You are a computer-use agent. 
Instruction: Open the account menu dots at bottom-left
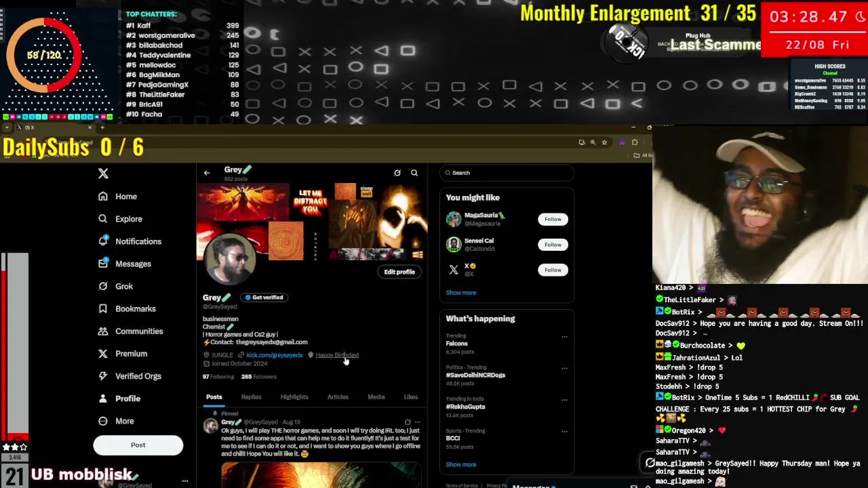point(184,481)
